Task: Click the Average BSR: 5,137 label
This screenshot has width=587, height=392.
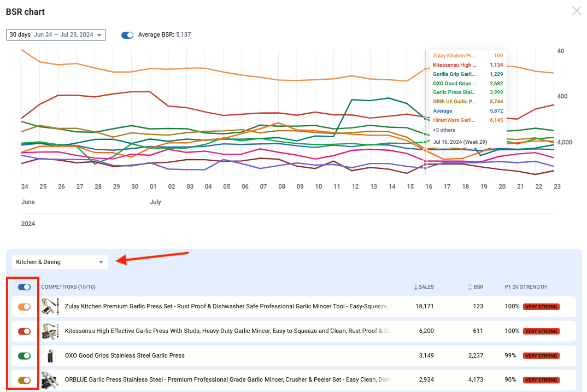Action: click(165, 35)
